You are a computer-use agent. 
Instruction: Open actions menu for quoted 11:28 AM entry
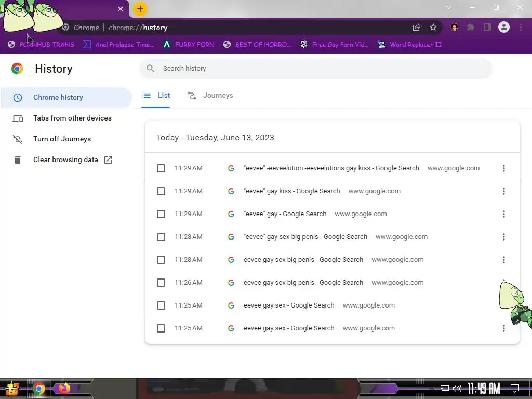pyautogui.click(x=504, y=237)
